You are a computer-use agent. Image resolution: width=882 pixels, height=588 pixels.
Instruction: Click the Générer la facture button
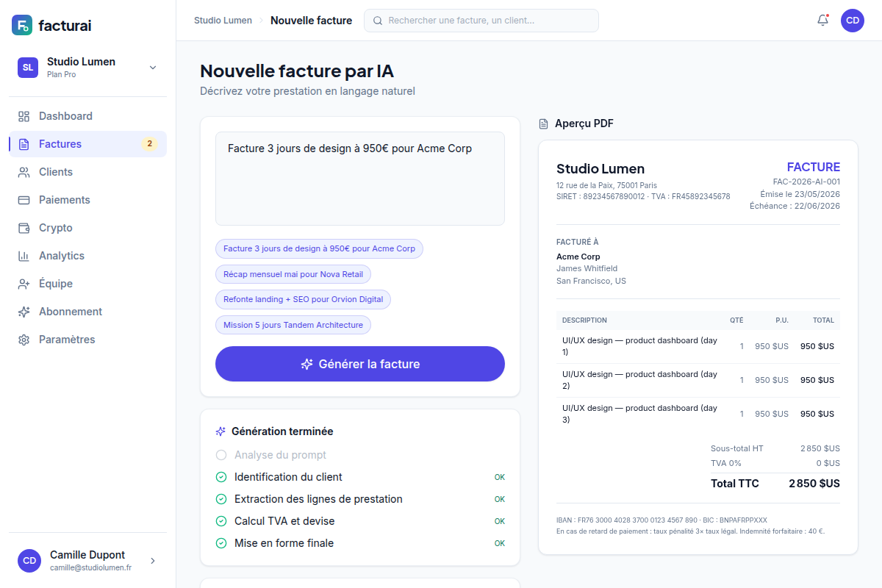click(x=360, y=364)
